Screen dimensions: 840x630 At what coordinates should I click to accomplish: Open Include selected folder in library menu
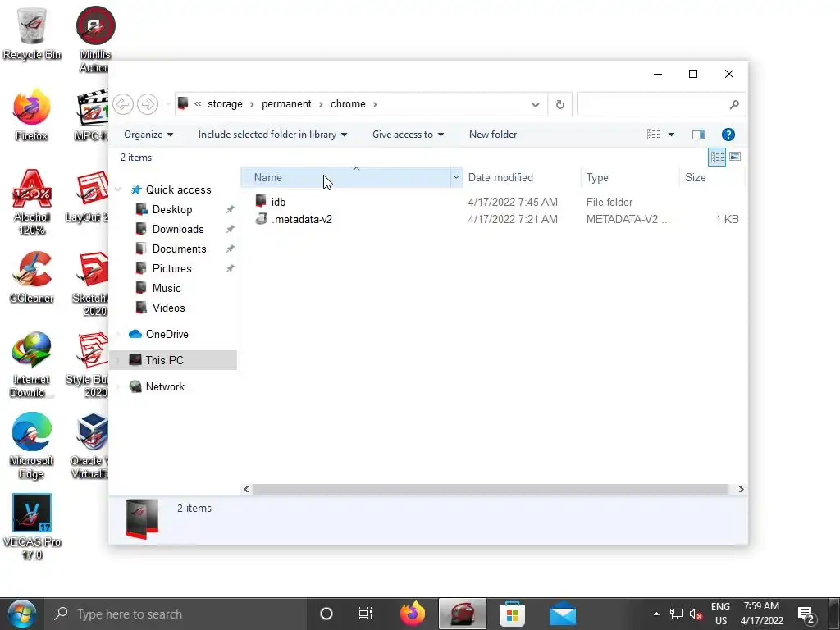[x=272, y=135]
